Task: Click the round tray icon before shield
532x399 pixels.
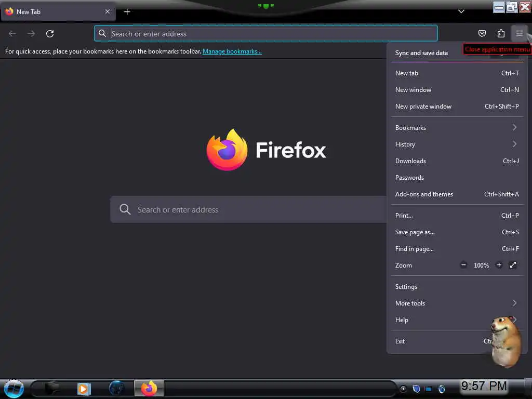Action: 403,389
